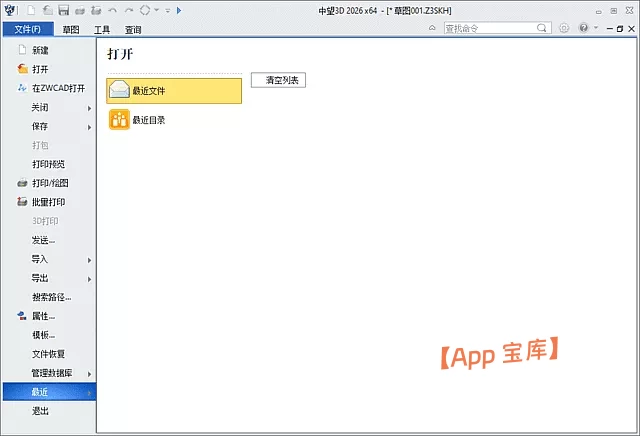Click the New file icon in quick access toolbar
The width and height of the screenshot is (640, 436).
click(32, 10)
